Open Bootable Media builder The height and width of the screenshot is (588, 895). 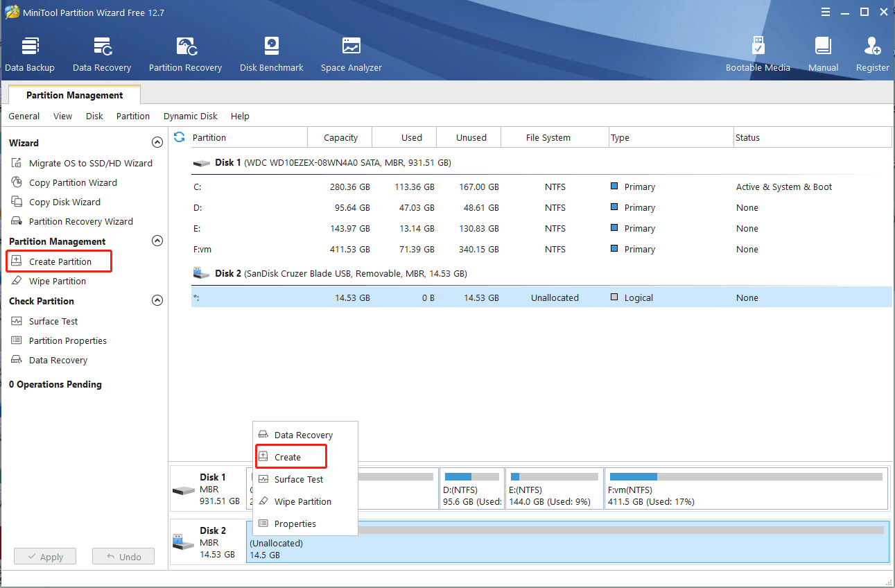click(x=758, y=55)
